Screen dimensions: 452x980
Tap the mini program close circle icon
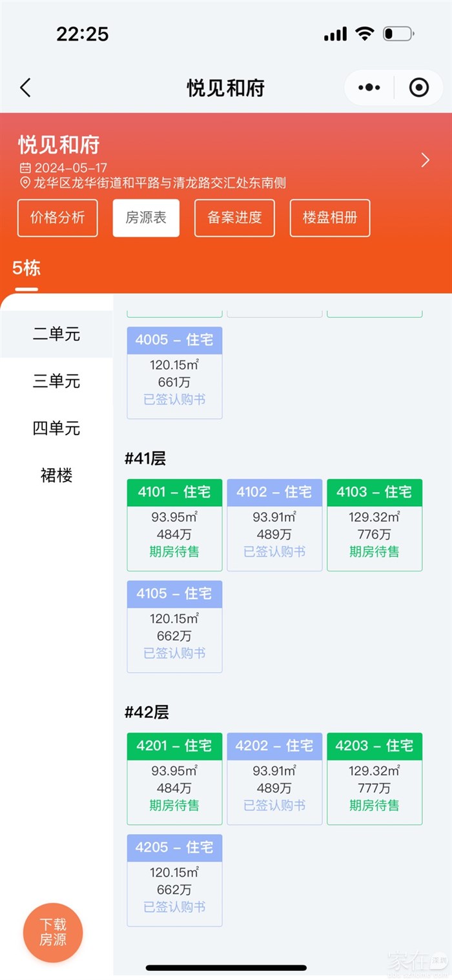tap(419, 88)
